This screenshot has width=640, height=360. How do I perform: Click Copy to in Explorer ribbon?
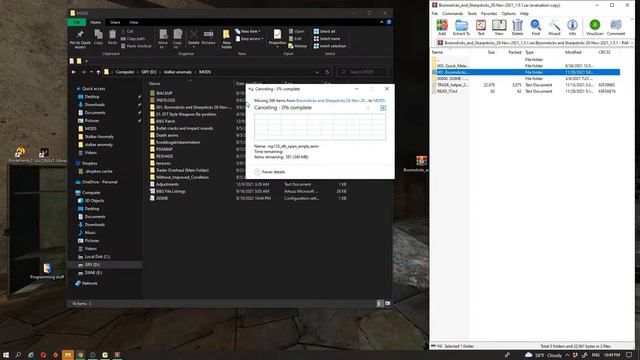tap(177, 39)
